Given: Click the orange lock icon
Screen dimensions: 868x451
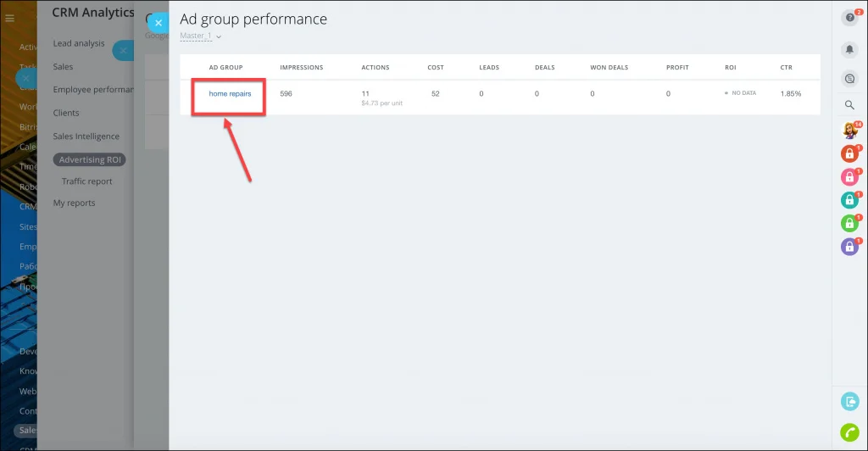Looking at the screenshot, I should pos(849,153).
